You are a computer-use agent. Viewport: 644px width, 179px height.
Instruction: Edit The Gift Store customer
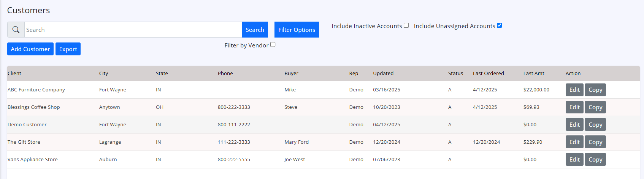[574, 142]
